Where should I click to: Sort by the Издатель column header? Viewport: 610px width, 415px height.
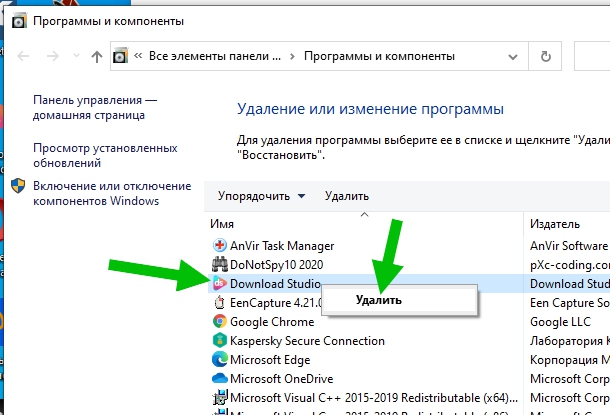567,224
